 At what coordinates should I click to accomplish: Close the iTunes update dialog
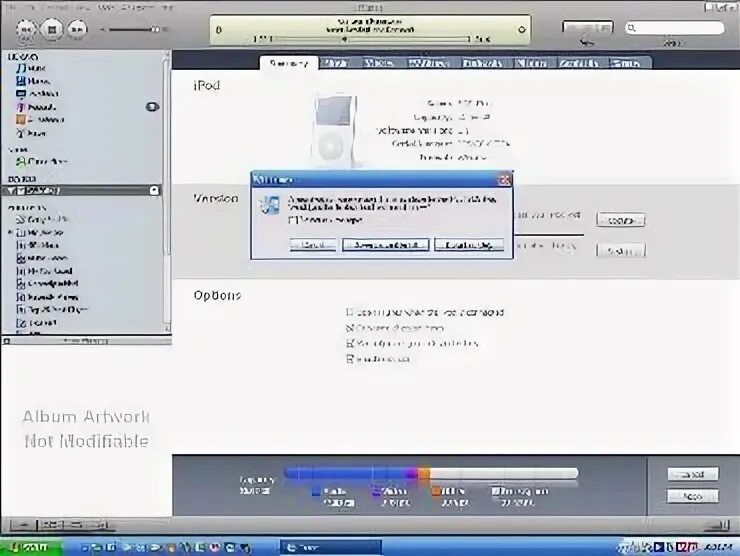505,180
